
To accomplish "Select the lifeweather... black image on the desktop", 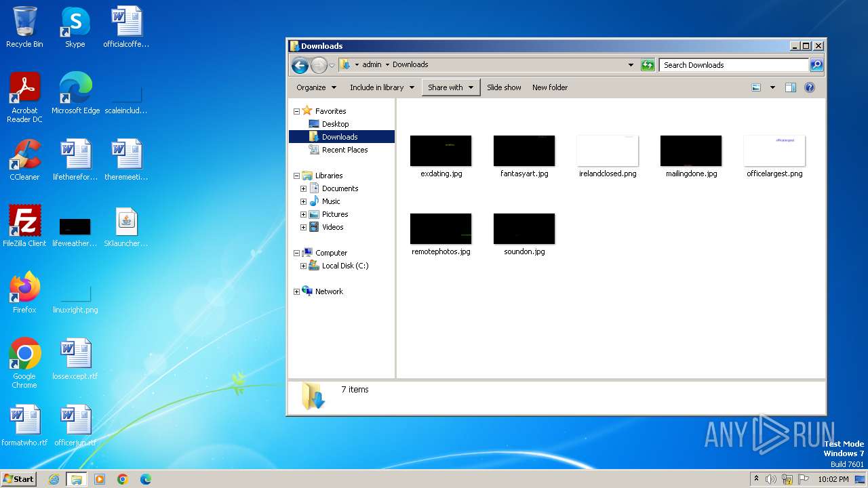I will coord(75,231).
